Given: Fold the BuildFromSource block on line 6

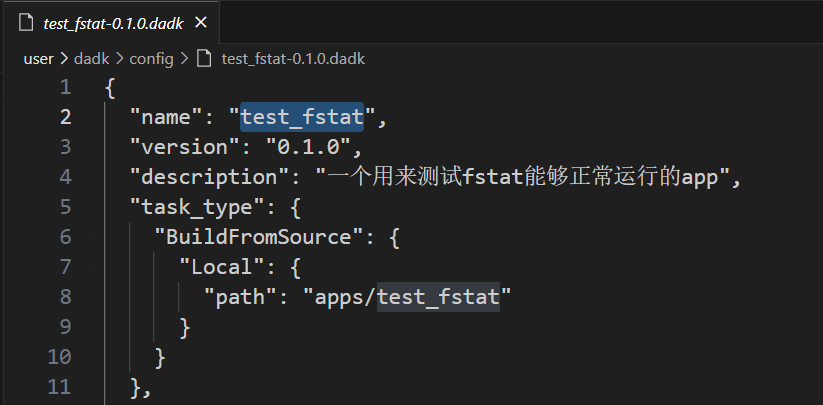Looking at the screenshot, I should pos(90,238).
